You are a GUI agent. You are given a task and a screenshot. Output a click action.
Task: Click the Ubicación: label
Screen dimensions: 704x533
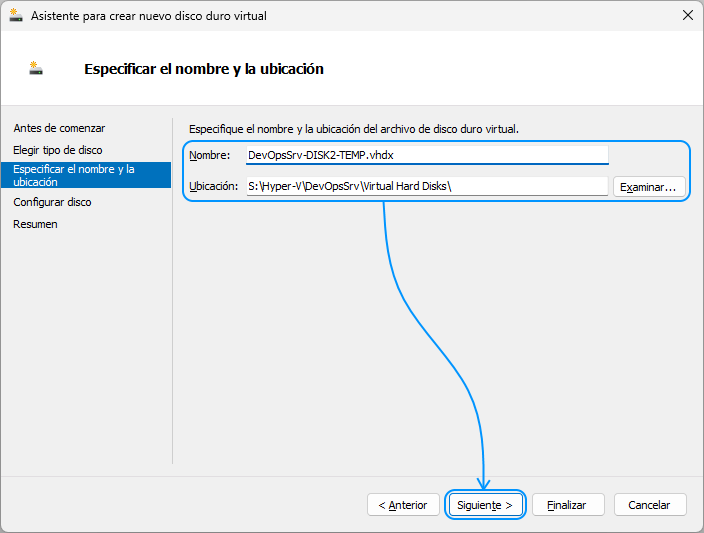point(213,186)
